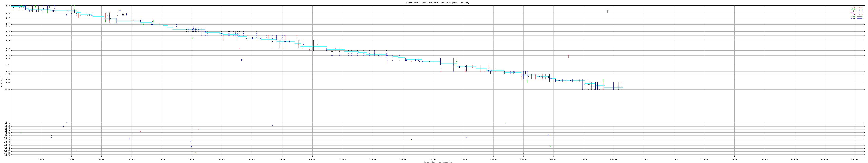The height and width of the screenshot is (163, 868).
Task: Click the Genome Sequence Assembly x-axis label
Action: 437,162
